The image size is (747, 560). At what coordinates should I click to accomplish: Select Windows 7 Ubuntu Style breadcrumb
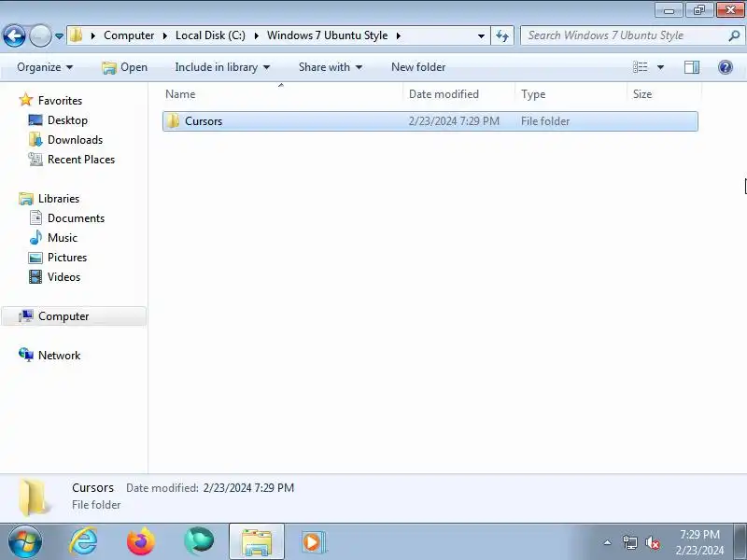coord(328,35)
